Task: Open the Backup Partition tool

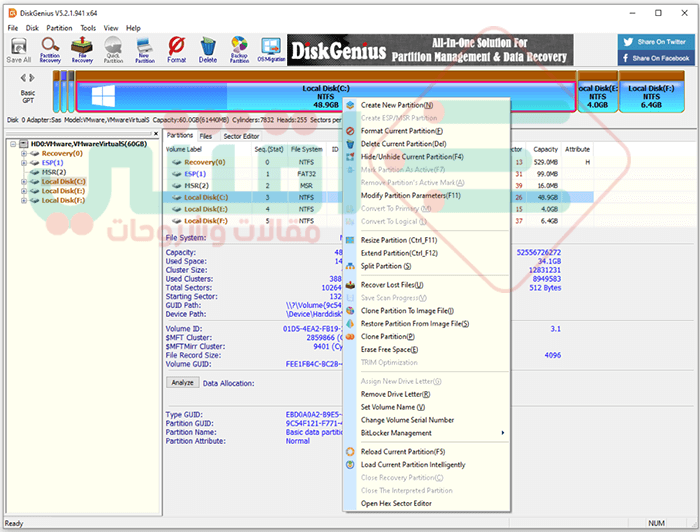Action: [x=239, y=50]
